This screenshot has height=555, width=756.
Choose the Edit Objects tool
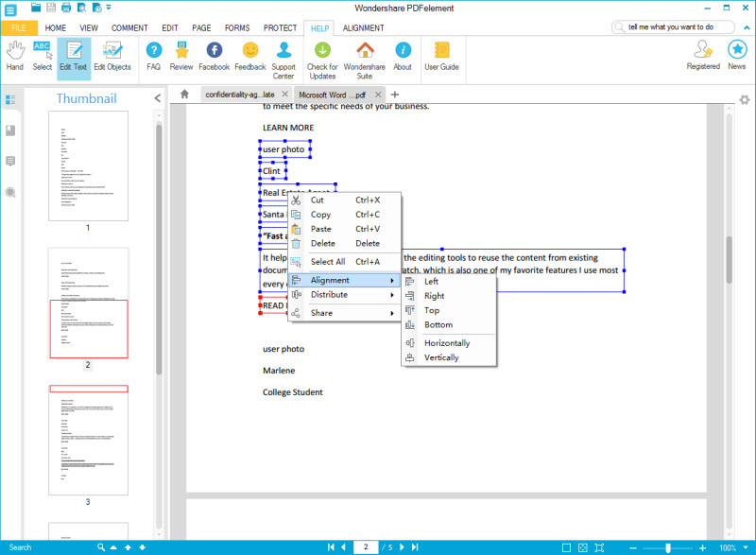click(112, 57)
